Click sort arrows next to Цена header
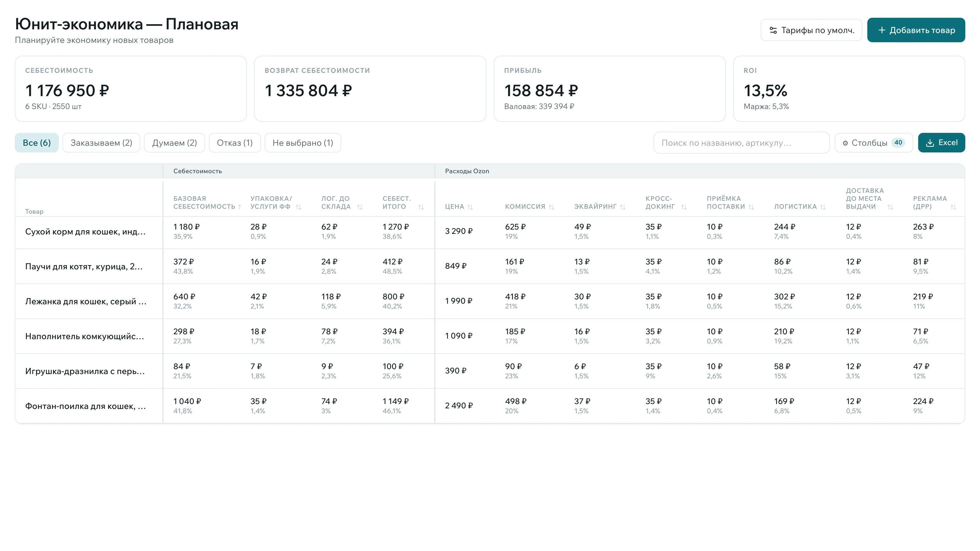 (470, 207)
